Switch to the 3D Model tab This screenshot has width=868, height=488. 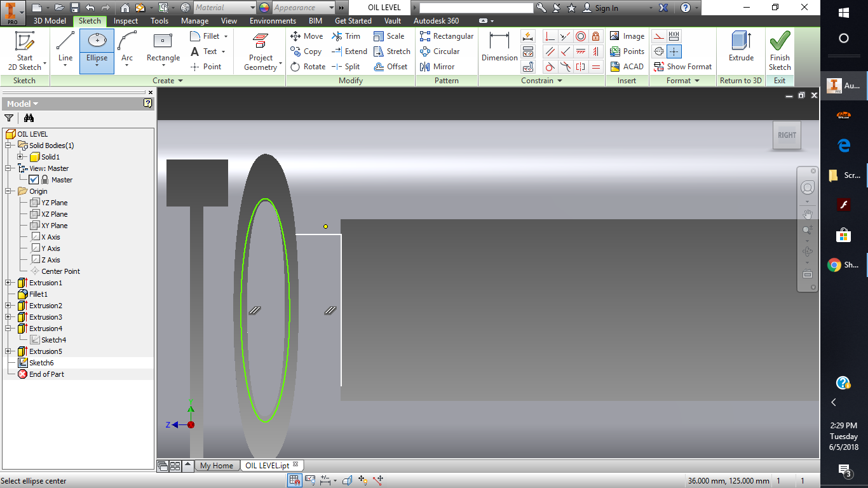[x=50, y=21]
